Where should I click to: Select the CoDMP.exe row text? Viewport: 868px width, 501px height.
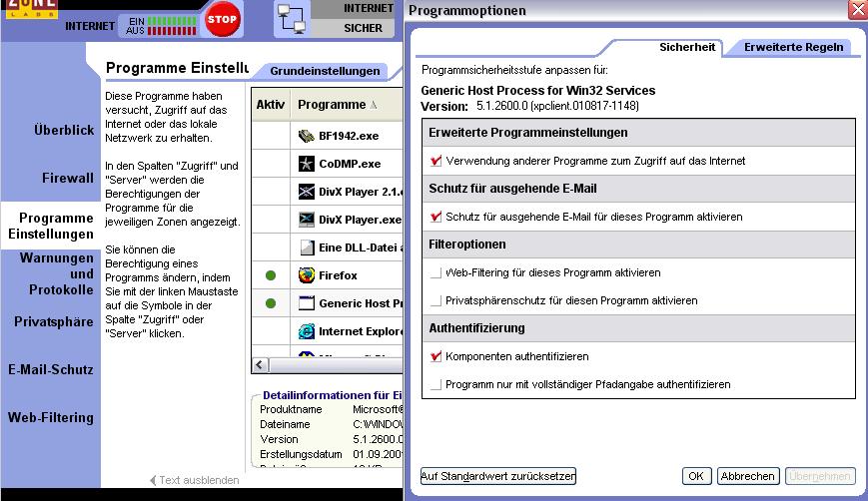coord(350,164)
